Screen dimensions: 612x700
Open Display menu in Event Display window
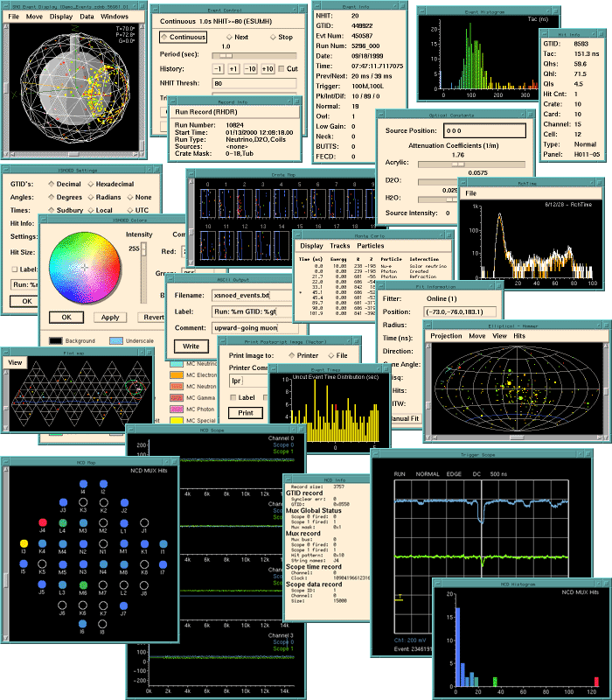pos(61,17)
